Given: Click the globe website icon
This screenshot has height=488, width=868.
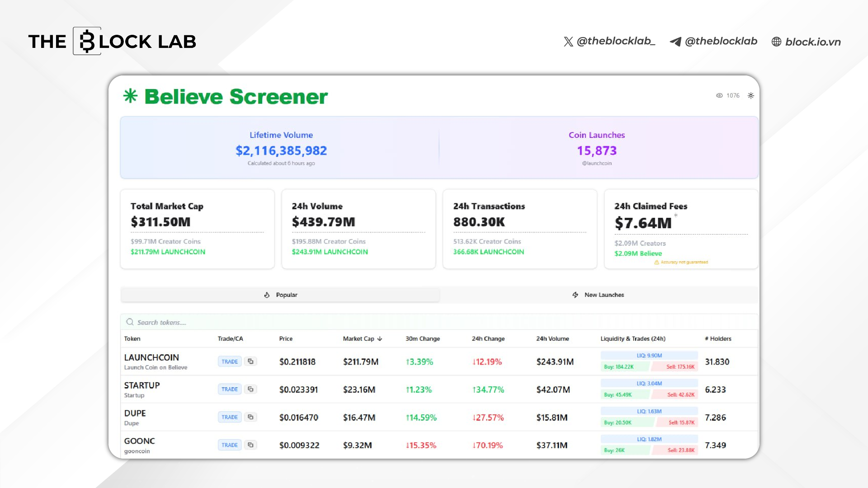Looking at the screenshot, I should (776, 42).
